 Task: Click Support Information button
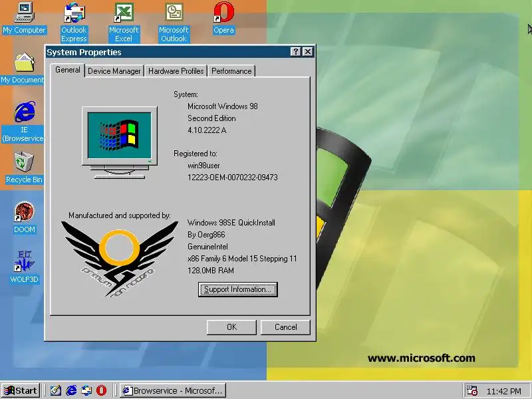point(238,289)
